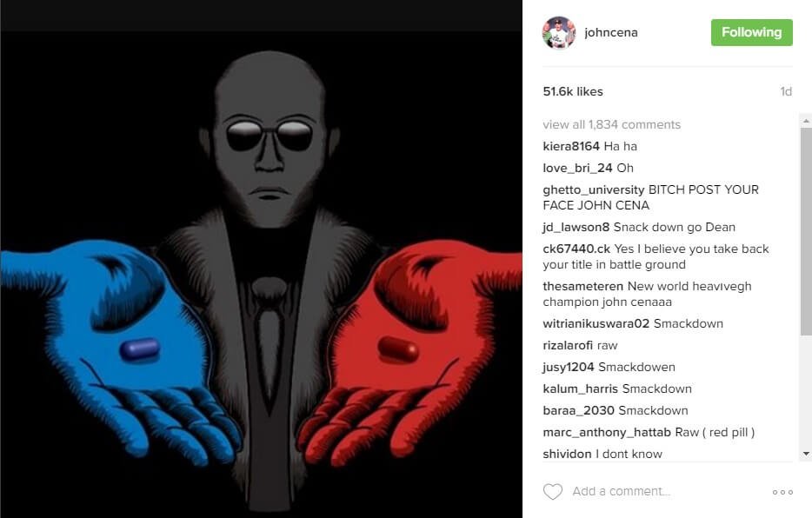Toggle the green Following button

click(x=751, y=33)
